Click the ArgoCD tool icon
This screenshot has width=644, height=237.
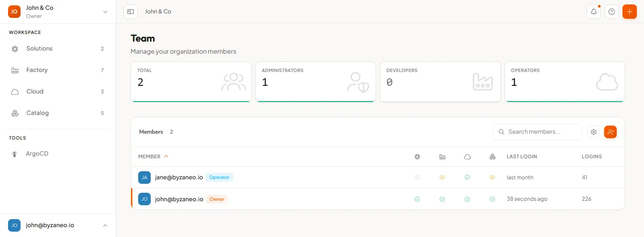[x=15, y=154]
